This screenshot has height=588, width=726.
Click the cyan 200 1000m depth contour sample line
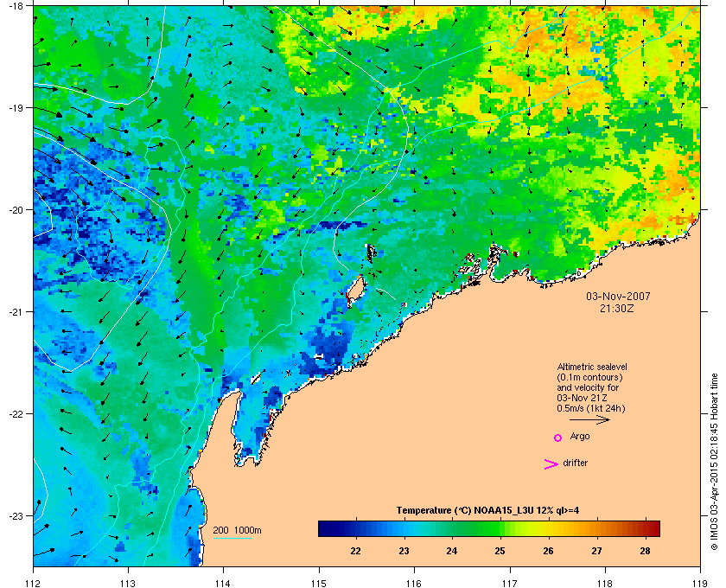(x=232, y=539)
